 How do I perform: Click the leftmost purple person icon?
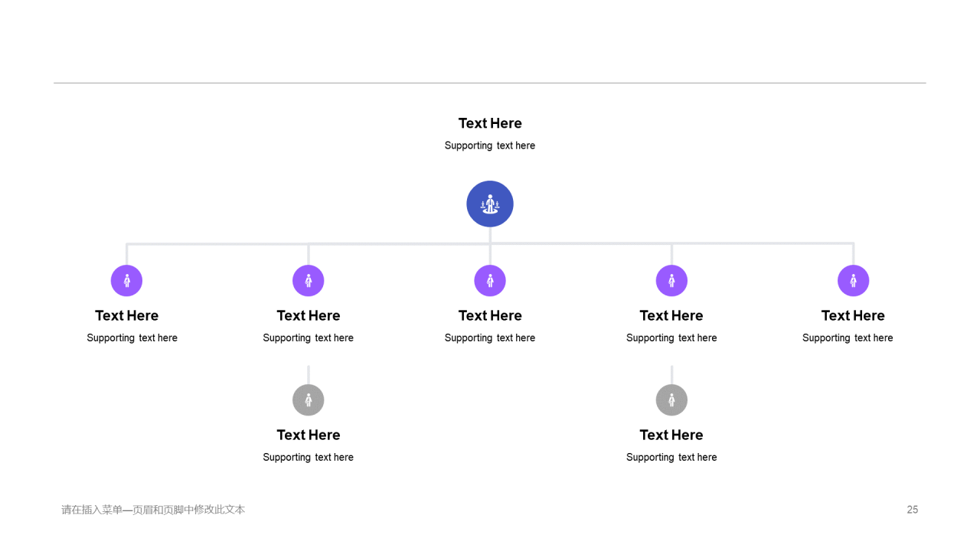pos(126,281)
